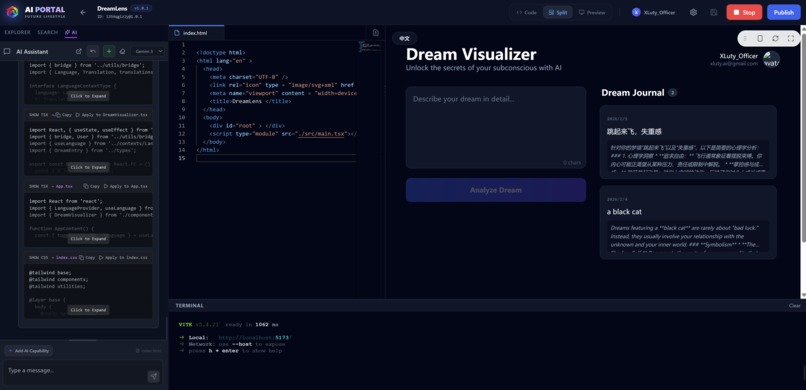The image size is (806, 390).
Task: Click the DreamLens version badge
Action: [141, 8]
